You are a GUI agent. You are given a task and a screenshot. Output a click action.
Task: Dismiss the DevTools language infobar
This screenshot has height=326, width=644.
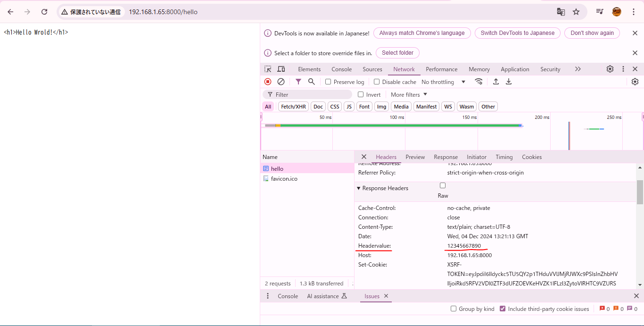click(x=635, y=33)
